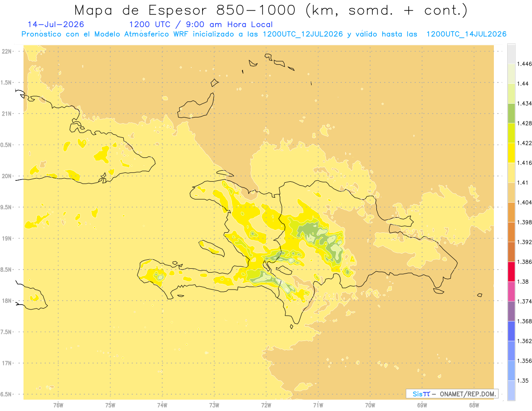Click the legend value '1.44'
Viewport: 532px width, 411px height.
click(x=523, y=83)
